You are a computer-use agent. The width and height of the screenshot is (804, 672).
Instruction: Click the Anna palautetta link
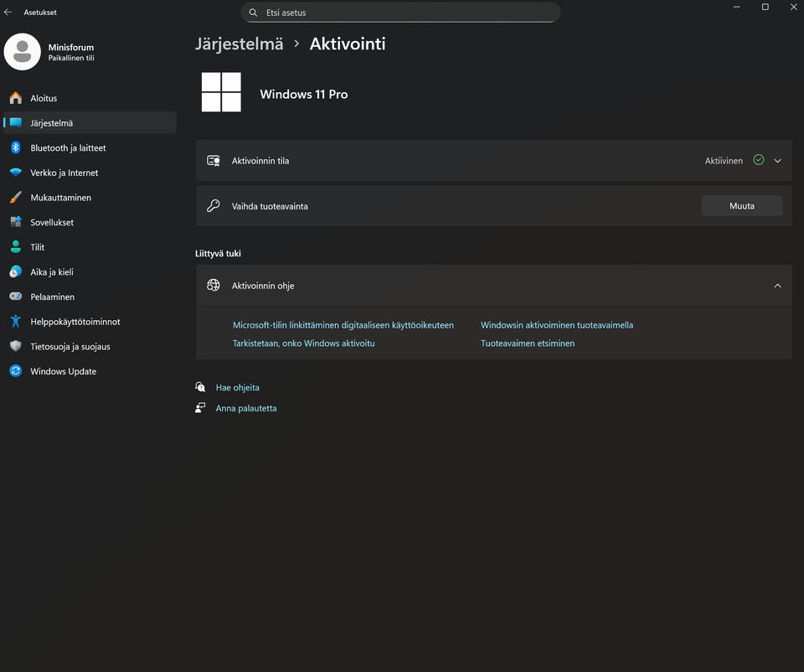click(246, 408)
